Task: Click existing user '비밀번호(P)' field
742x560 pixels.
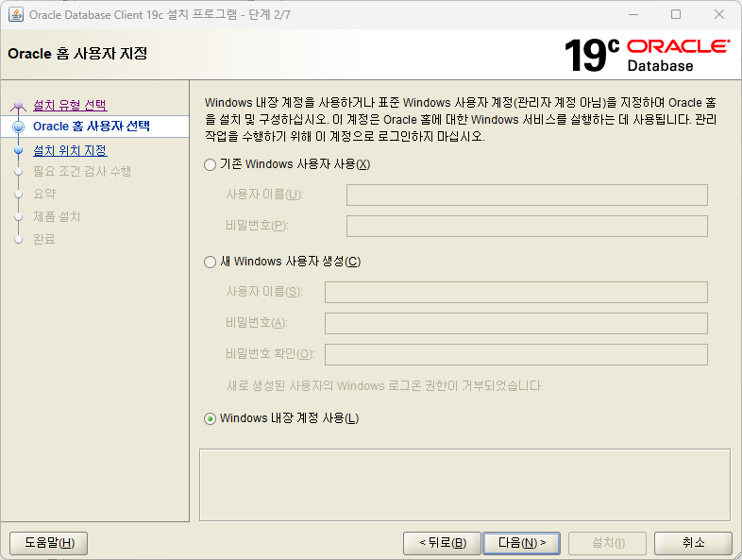Action: 527,227
